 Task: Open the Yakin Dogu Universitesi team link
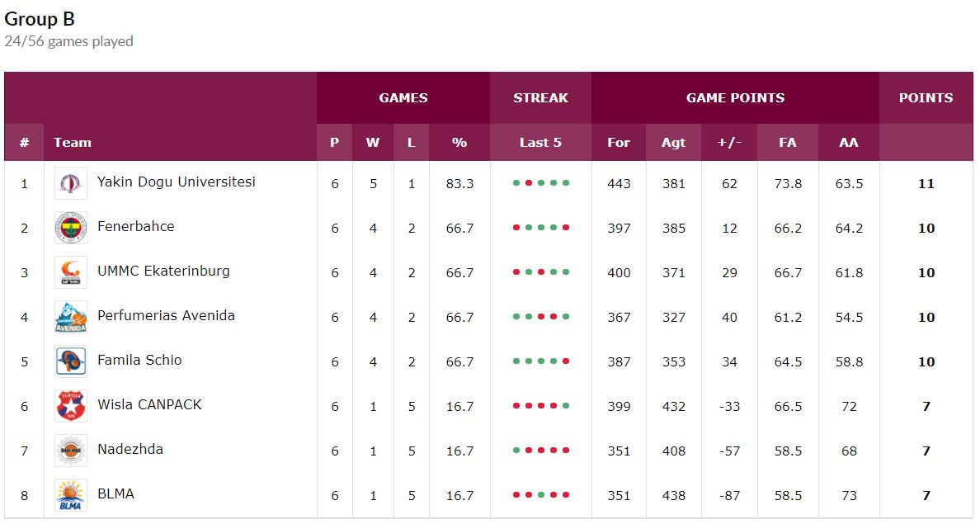[177, 182]
